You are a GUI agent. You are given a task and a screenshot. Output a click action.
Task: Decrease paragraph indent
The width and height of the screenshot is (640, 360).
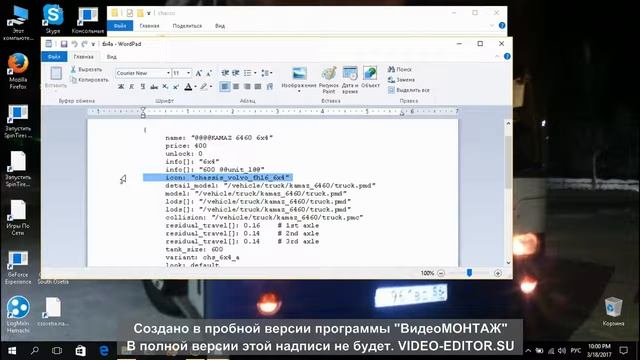[x=225, y=73]
